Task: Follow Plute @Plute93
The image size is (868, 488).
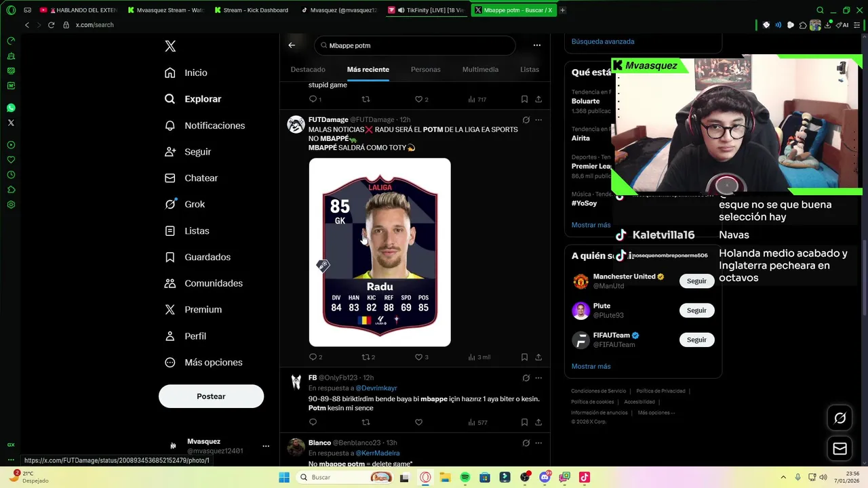Action: (696, 310)
